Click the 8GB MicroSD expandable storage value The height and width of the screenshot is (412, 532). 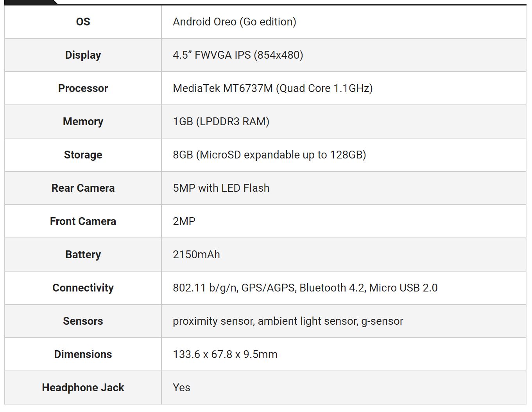[x=269, y=155]
